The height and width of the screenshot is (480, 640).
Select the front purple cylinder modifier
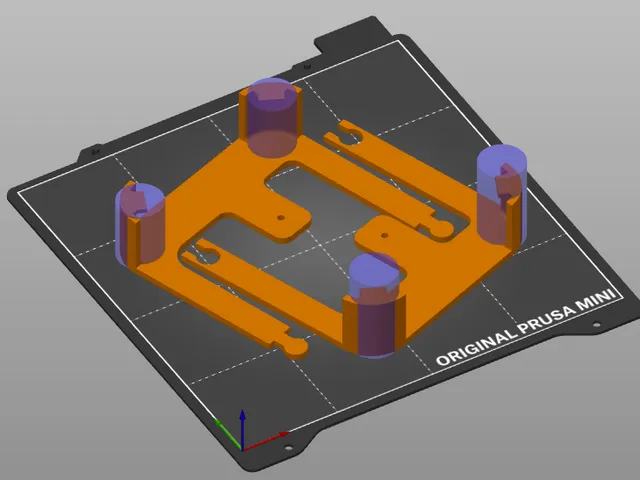tap(375, 305)
